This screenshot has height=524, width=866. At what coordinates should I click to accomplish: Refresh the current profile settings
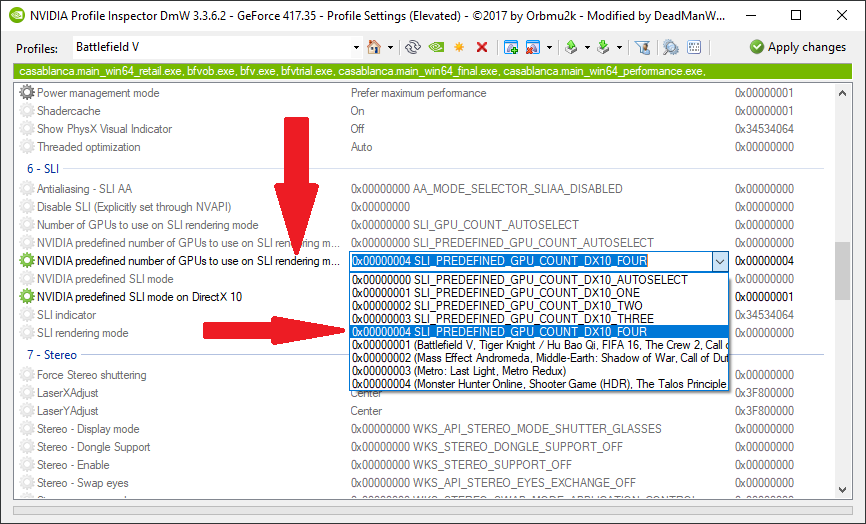pyautogui.click(x=413, y=47)
